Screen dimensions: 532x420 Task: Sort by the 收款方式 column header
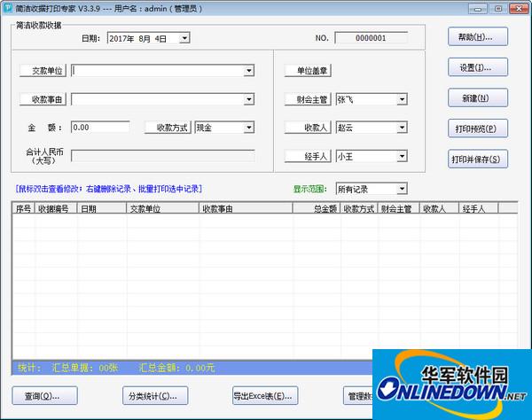pos(359,208)
